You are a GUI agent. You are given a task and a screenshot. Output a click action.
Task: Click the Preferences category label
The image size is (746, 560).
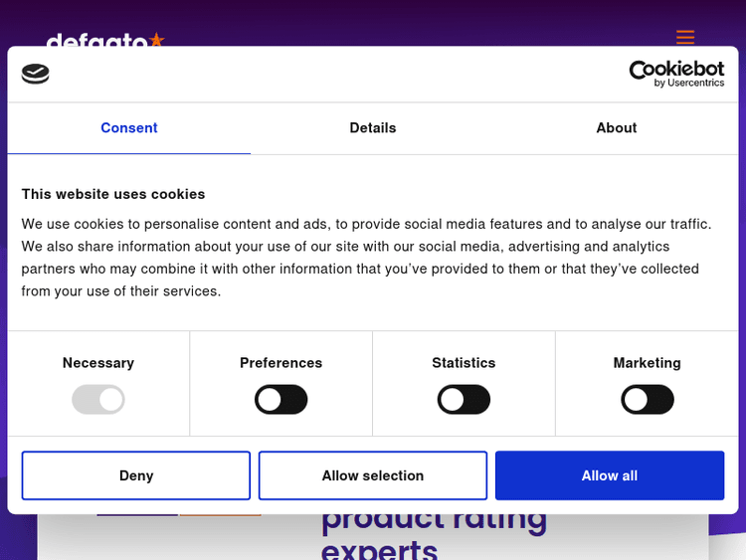pyautogui.click(x=281, y=363)
